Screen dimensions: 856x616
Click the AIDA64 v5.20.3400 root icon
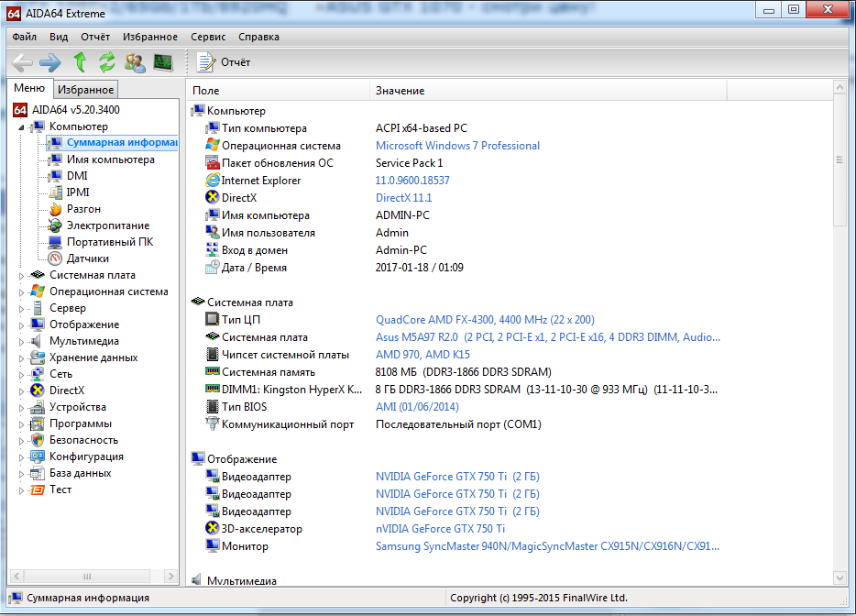point(20,110)
